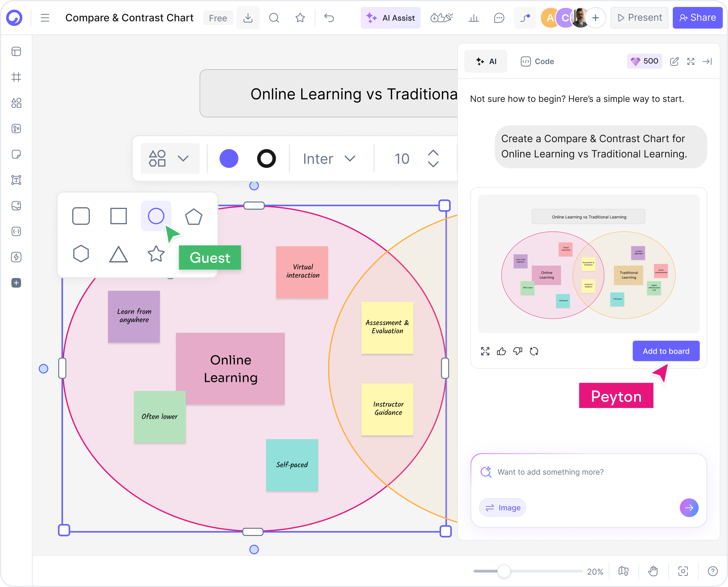Image resolution: width=728 pixels, height=587 pixels.
Task: Select the text box tool in sidebar
Action: [x=16, y=180]
